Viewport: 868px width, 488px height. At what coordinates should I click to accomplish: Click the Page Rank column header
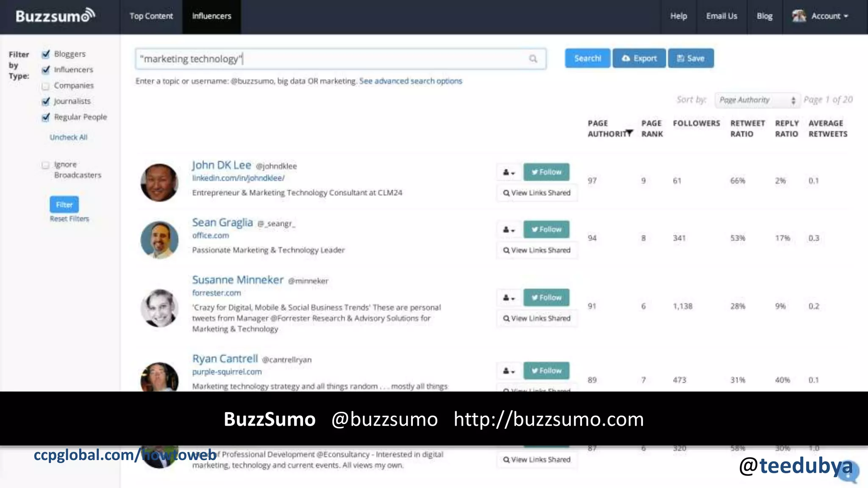pos(652,129)
